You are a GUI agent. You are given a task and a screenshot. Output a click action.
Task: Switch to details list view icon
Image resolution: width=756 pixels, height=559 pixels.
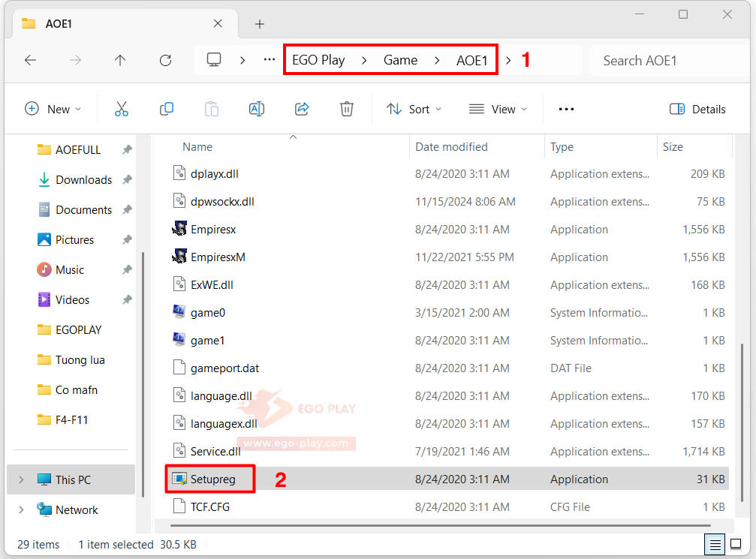pos(715,545)
